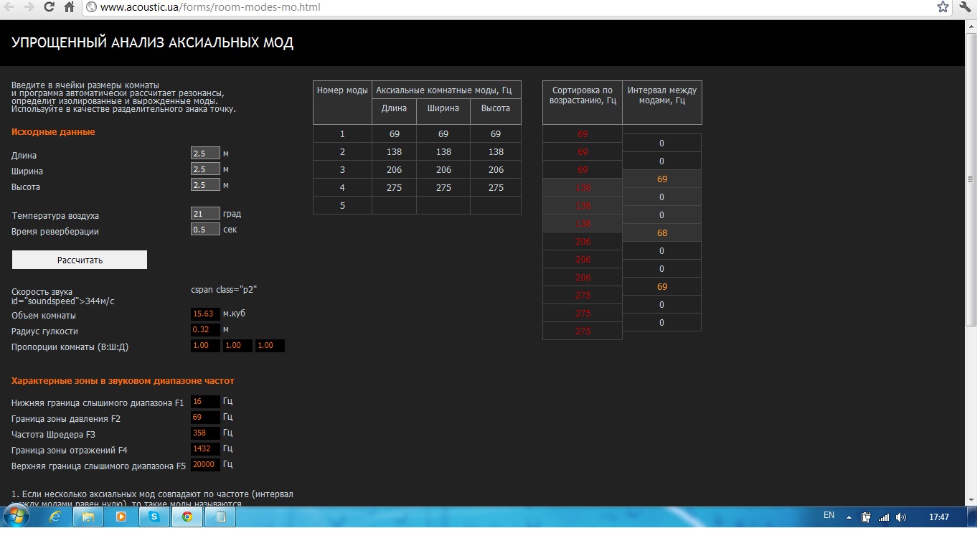Open Chrome wrench settings menu

point(965,7)
